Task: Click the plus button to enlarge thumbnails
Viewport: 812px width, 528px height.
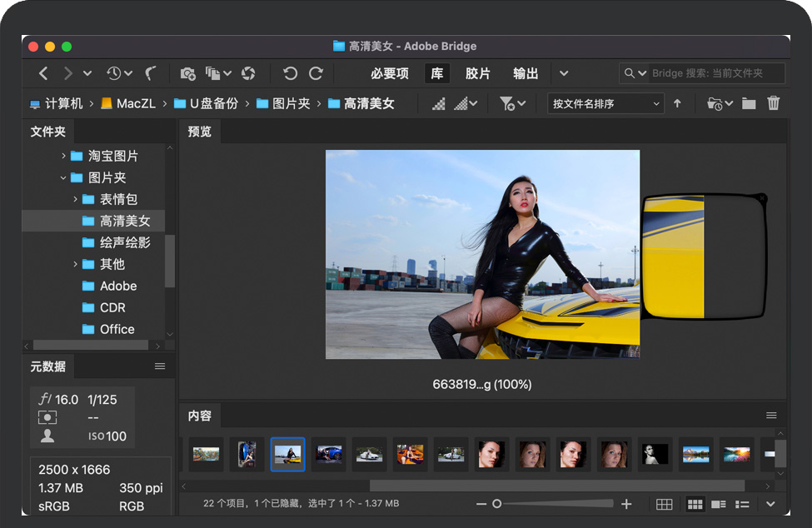Action: coord(627,505)
